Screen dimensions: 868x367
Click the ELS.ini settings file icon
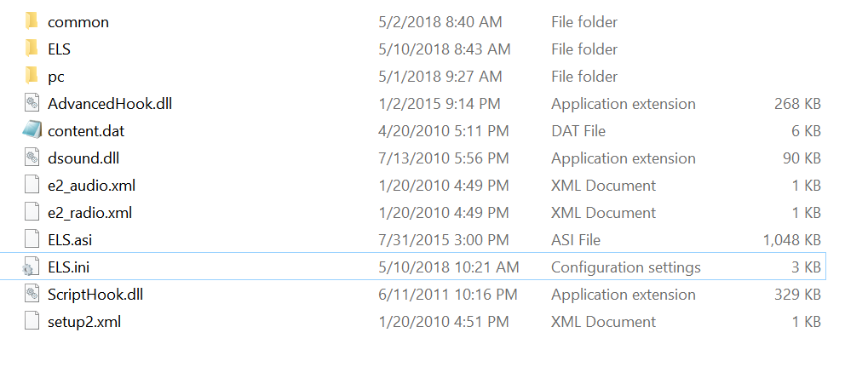pyautogui.click(x=32, y=267)
